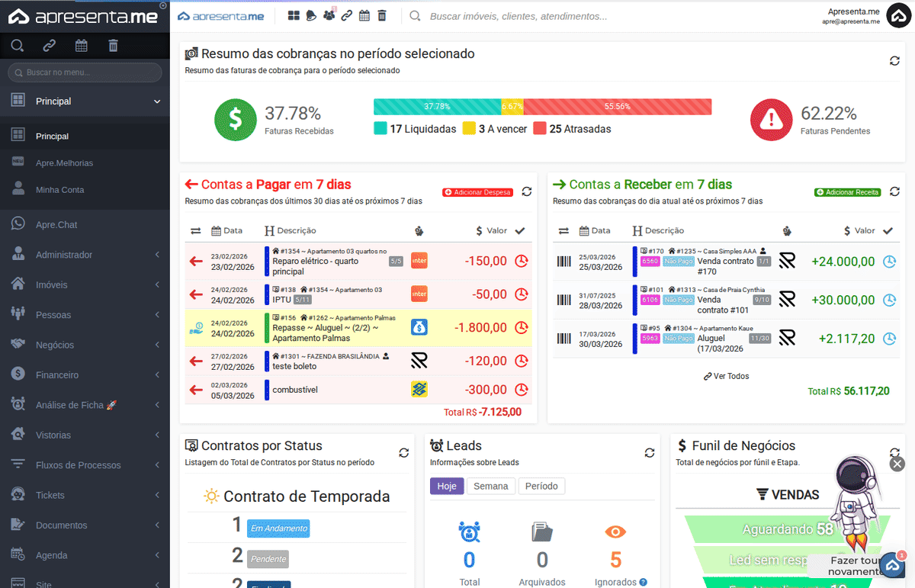
Task: Click the link icon in dark sidebar header
Action: [x=49, y=46]
